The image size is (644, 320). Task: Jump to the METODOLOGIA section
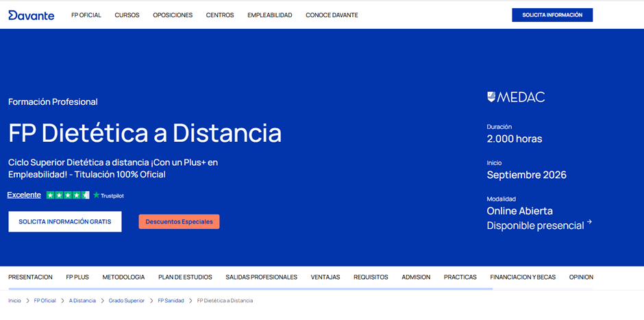tap(123, 278)
